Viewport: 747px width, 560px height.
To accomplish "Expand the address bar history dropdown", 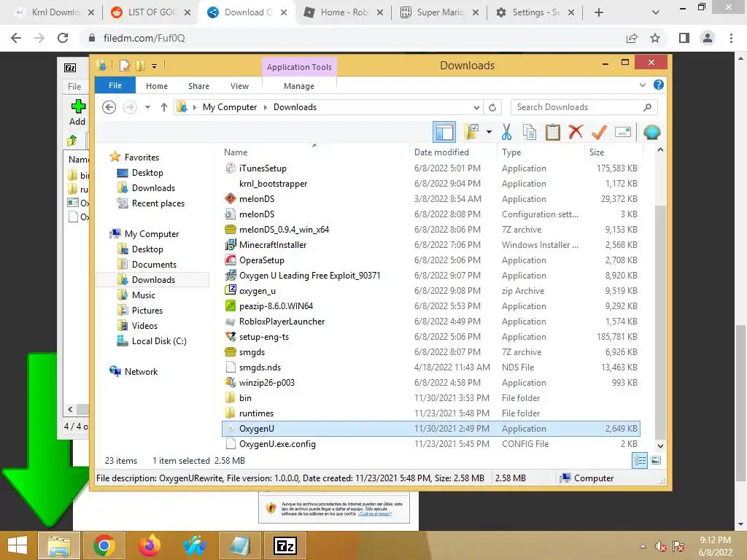I will click(x=476, y=107).
